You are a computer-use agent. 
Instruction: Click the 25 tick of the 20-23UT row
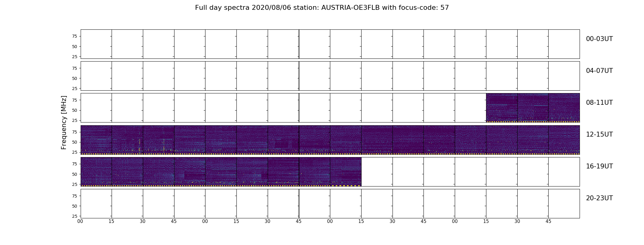tap(75, 216)
